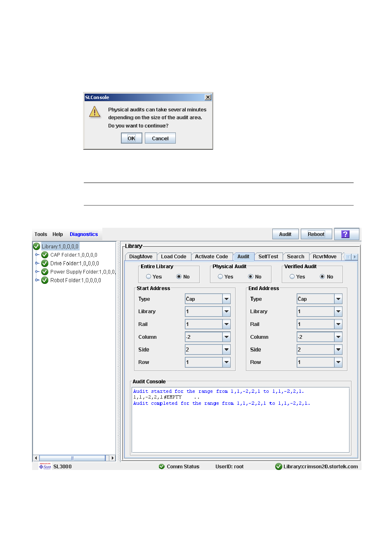Expand the CAP Folder tree node

(x=37, y=255)
